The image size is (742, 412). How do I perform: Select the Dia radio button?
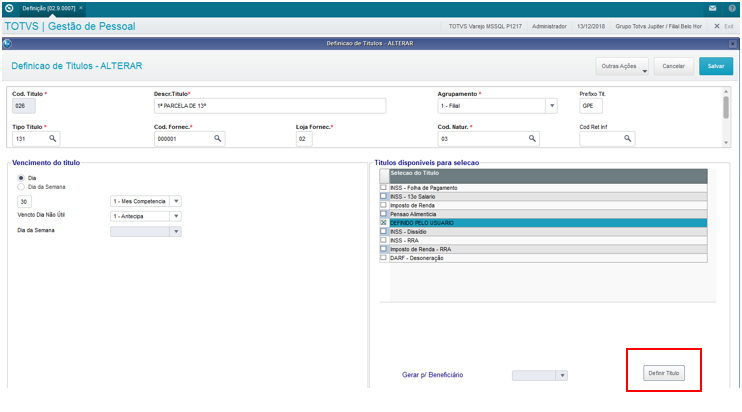21,178
